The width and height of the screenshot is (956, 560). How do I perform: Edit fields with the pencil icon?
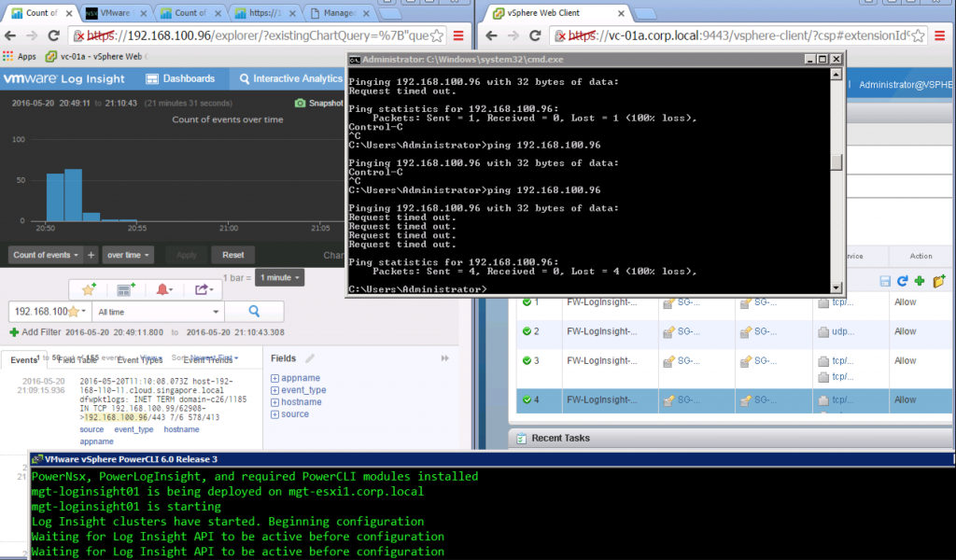(310, 358)
